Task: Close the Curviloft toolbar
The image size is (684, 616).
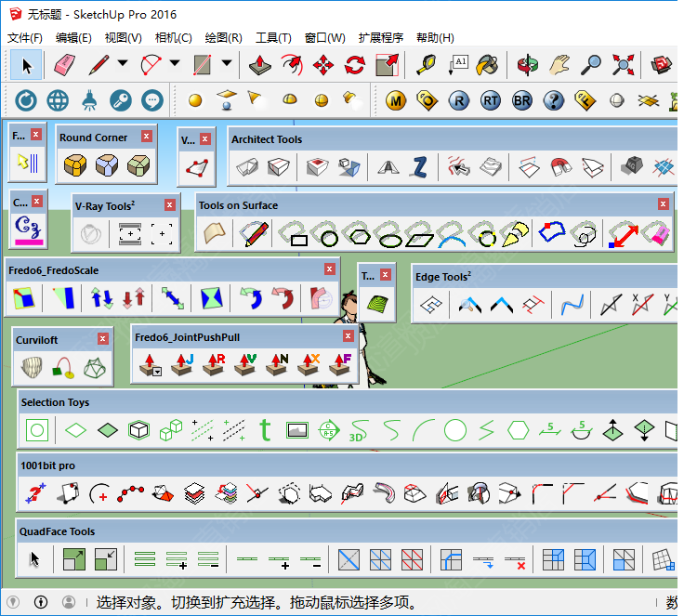Action: point(103,338)
